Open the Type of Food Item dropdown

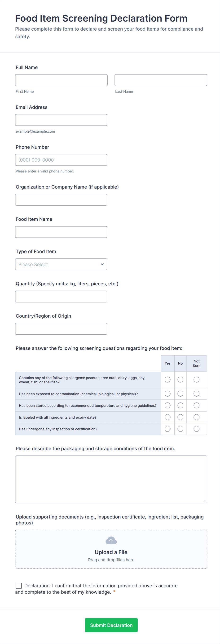(x=61, y=264)
